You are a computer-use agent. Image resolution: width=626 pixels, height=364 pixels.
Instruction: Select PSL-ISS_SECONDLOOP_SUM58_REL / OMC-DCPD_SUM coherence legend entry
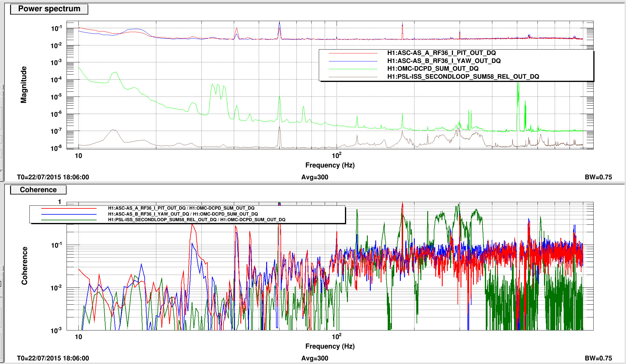point(197,220)
